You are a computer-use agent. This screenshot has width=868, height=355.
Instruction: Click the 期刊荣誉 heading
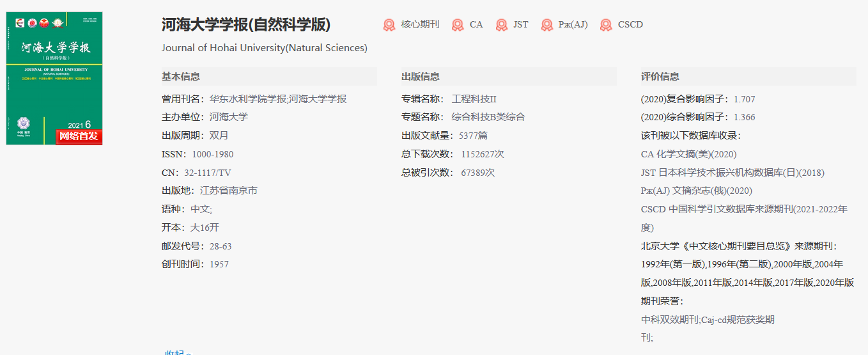coord(662,301)
